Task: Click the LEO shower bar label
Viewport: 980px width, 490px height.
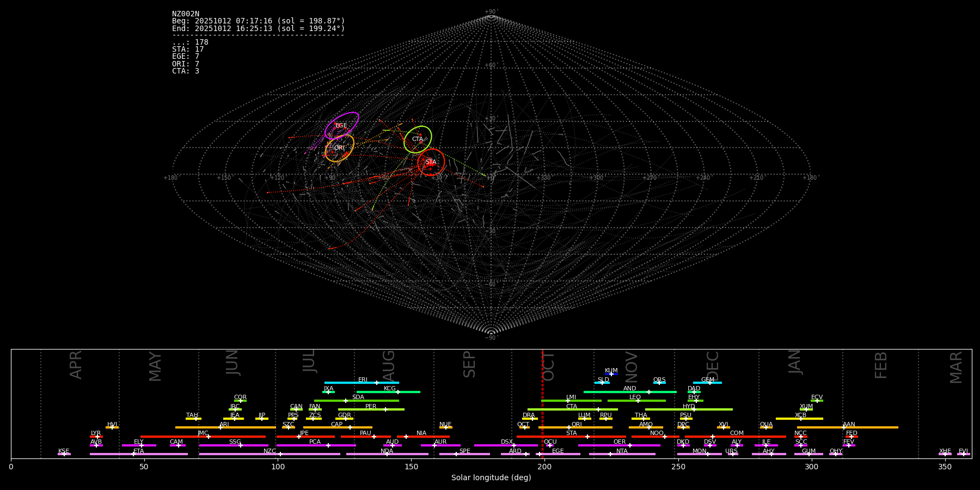Action: tap(635, 397)
